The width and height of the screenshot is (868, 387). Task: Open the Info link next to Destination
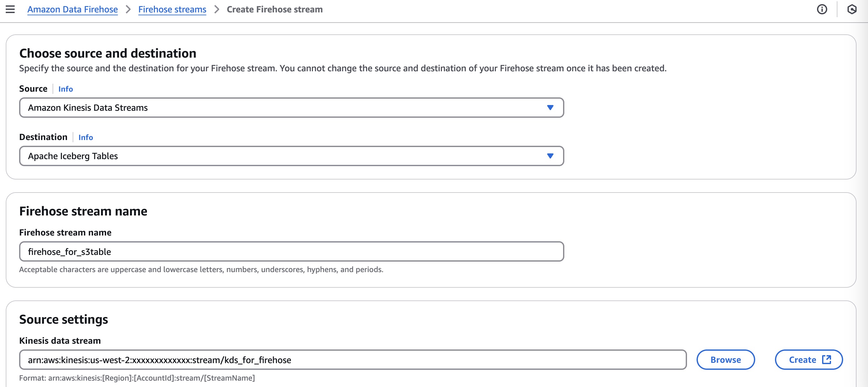pyautogui.click(x=86, y=137)
